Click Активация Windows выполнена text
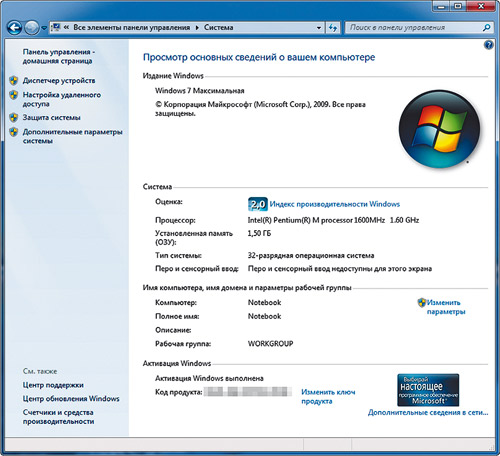 (209, 378)
